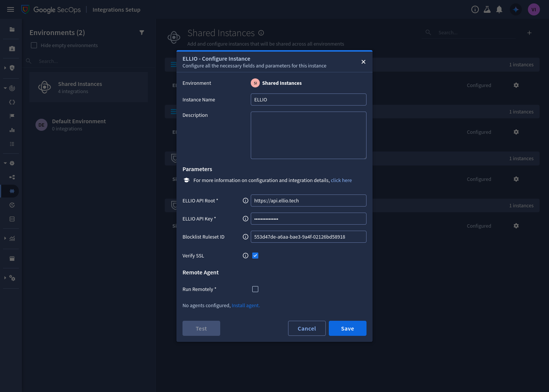Open settings gear of second Configured instance
Screen dimensions: 549x392
[x=516, y=132]
